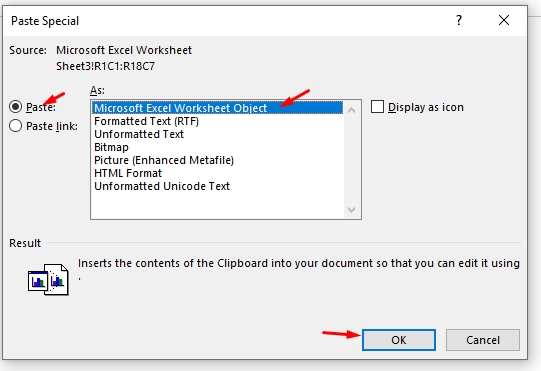Screen dimensions: 541x371
Task: Click the Help question mark icon
Action: [x=459, y=20]
